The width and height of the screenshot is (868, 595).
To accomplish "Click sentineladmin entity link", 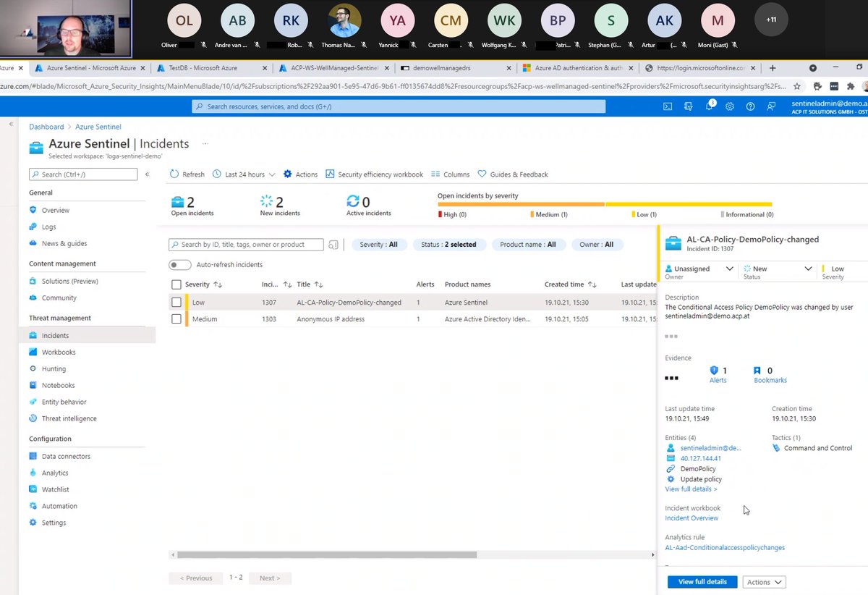I will [x=711, y=448].
